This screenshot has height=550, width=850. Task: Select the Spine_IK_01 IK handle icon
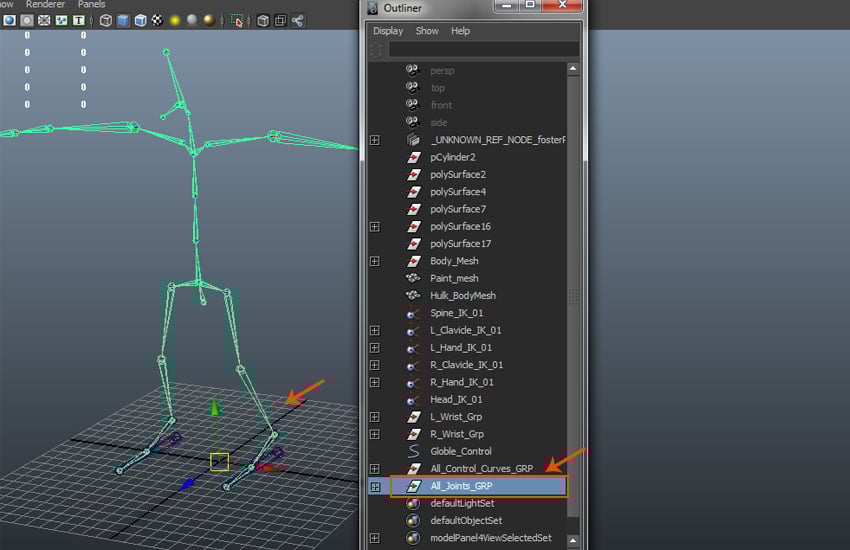point(412,313)
